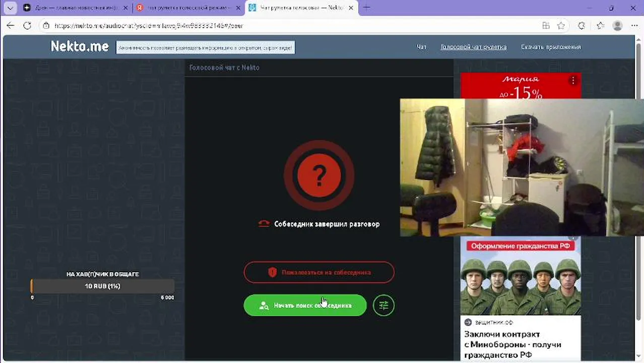
Task: Click the shield icon on complaint button
Action: (x=273, y=272)
